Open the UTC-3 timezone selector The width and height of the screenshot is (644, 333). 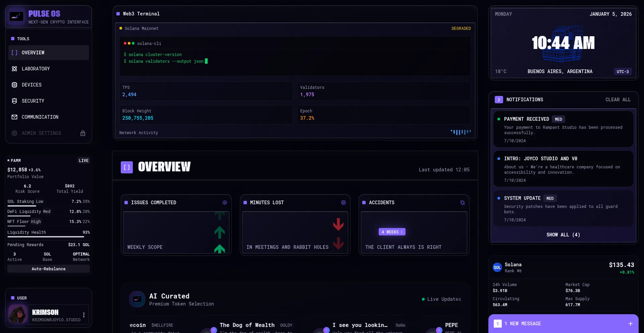(x=623, y=71)
